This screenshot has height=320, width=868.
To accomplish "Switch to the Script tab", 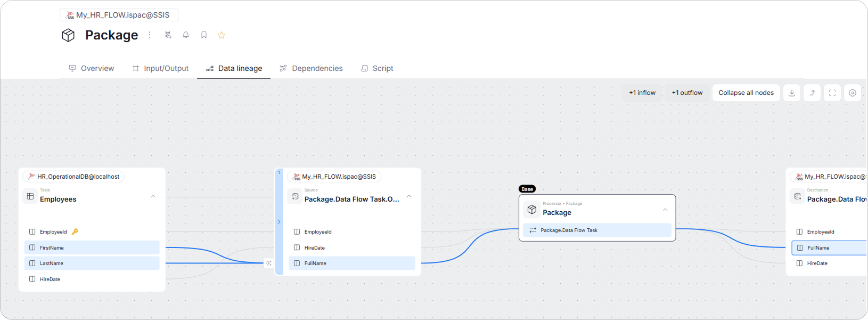I will click(x=377, y=68).
